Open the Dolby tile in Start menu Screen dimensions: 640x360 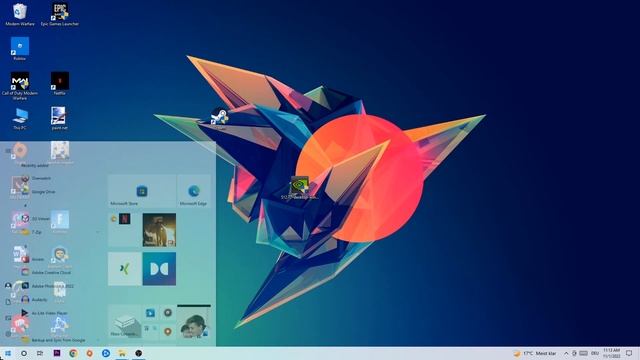pyautogui.click(x=159, y=269)
